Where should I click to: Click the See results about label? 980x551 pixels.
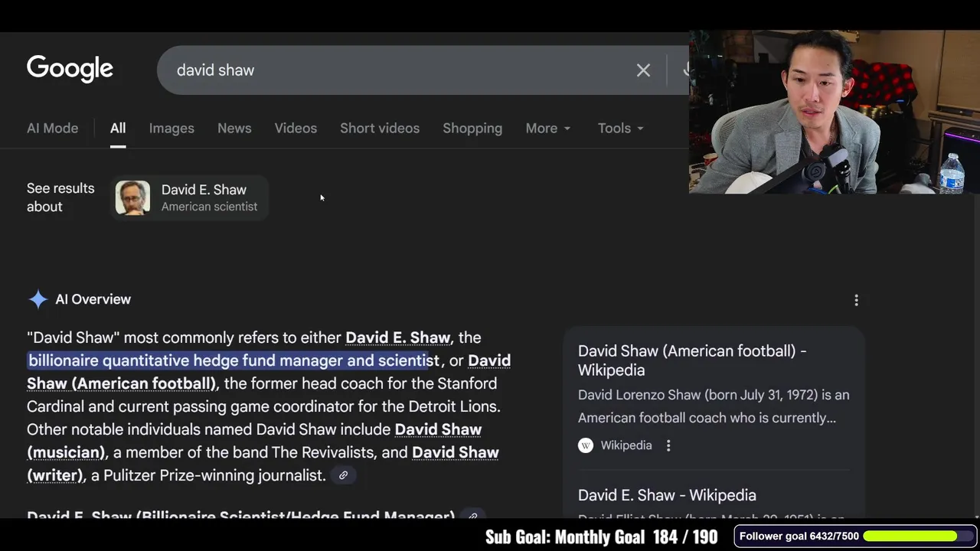click(60, 197)
